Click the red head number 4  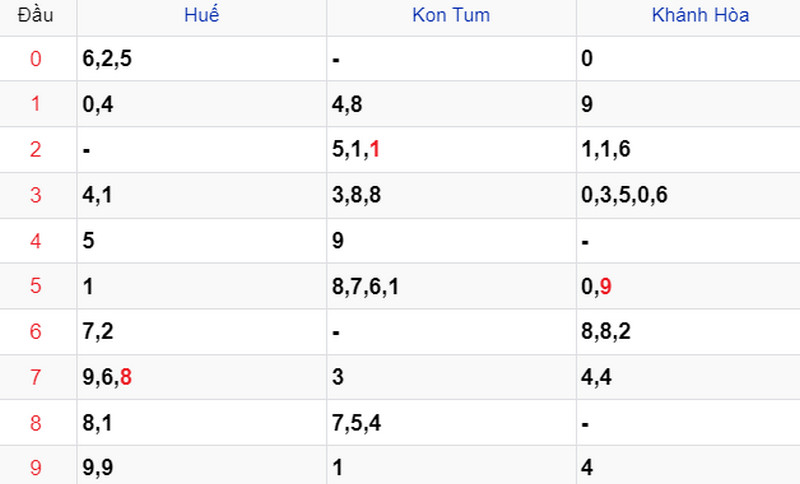(35, 241)
